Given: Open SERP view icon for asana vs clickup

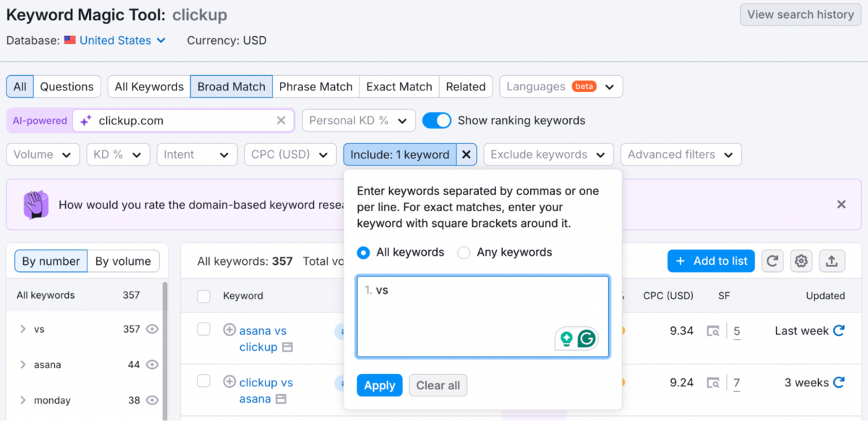Looking at the screenshot, I should click(713, 331).
